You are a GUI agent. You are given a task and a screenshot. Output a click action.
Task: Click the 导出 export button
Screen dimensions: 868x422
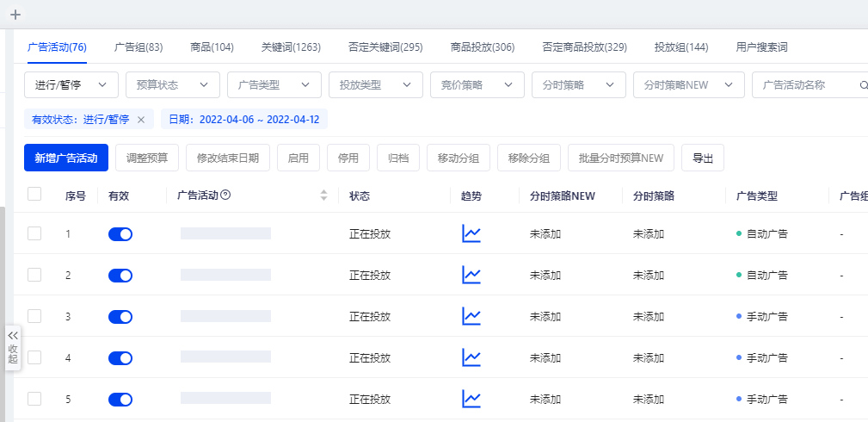[703, 158]
